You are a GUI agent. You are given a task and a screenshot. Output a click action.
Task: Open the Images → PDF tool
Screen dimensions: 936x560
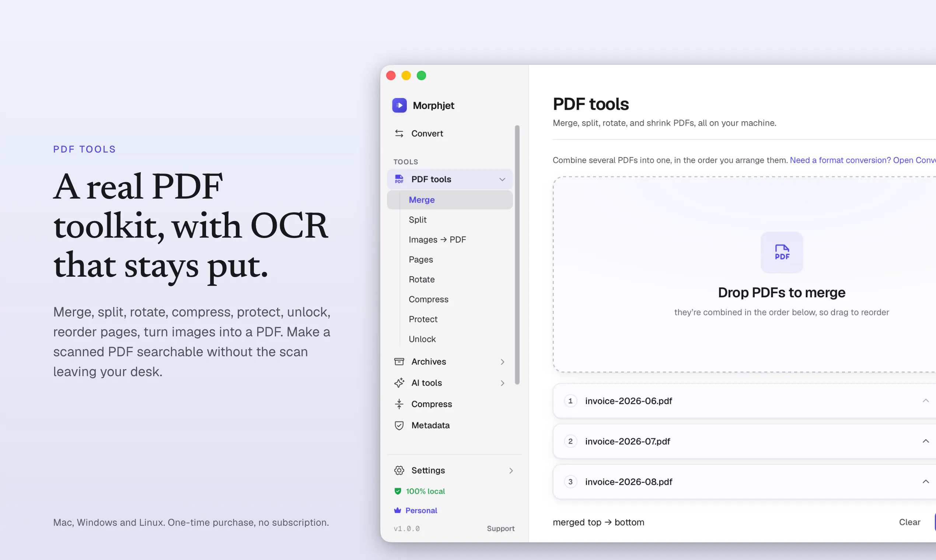[x=450, y=239]
